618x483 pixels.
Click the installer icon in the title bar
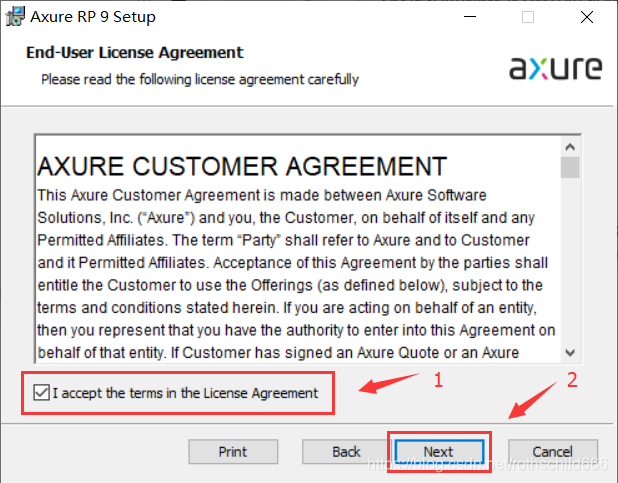click(14, 17)
